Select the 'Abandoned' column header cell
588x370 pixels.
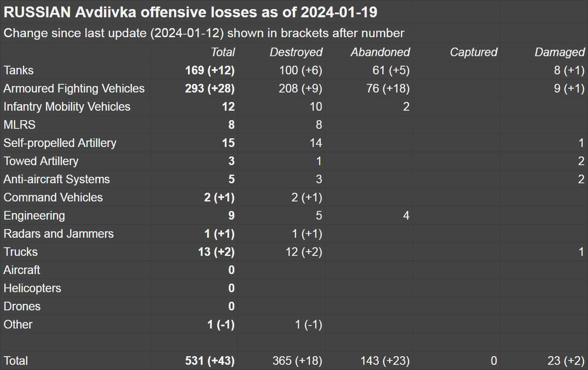(380, 52)
